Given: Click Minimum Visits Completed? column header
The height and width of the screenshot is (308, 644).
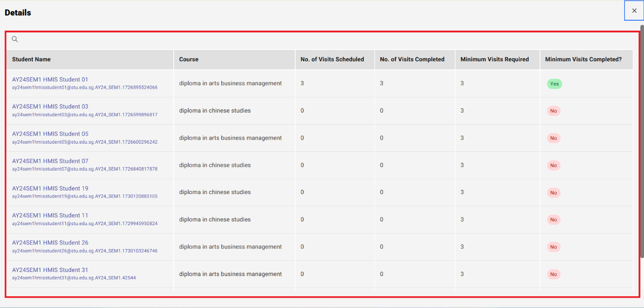Looking at the screenshot, I should [x=583, y=59].
